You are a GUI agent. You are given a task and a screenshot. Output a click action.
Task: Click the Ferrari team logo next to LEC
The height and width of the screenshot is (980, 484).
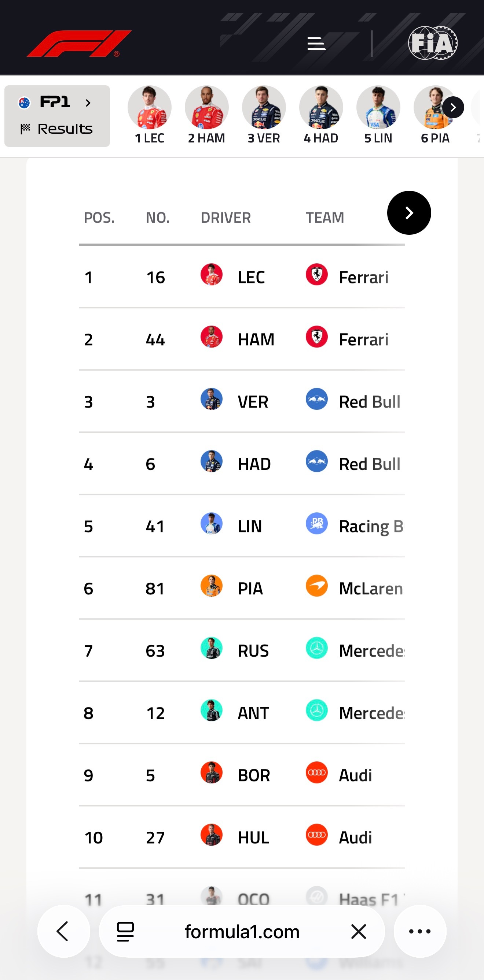[x=316, y=275]
